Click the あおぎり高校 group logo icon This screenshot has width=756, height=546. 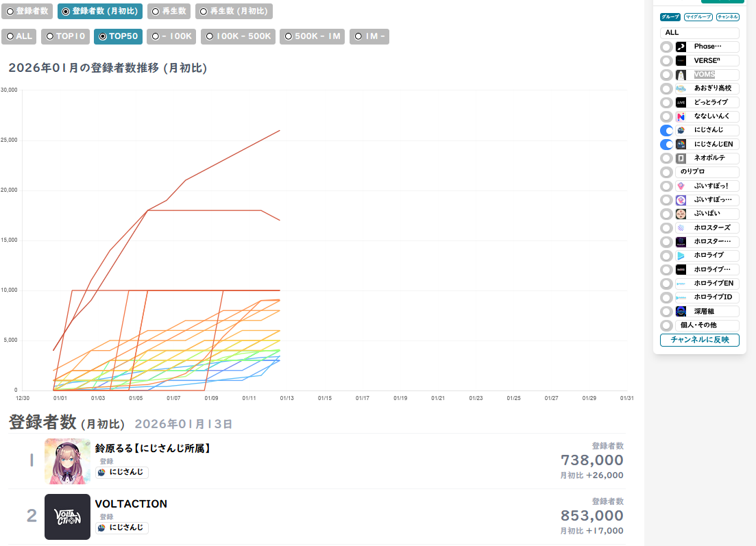pyautogui.click(x=681, y=88)
